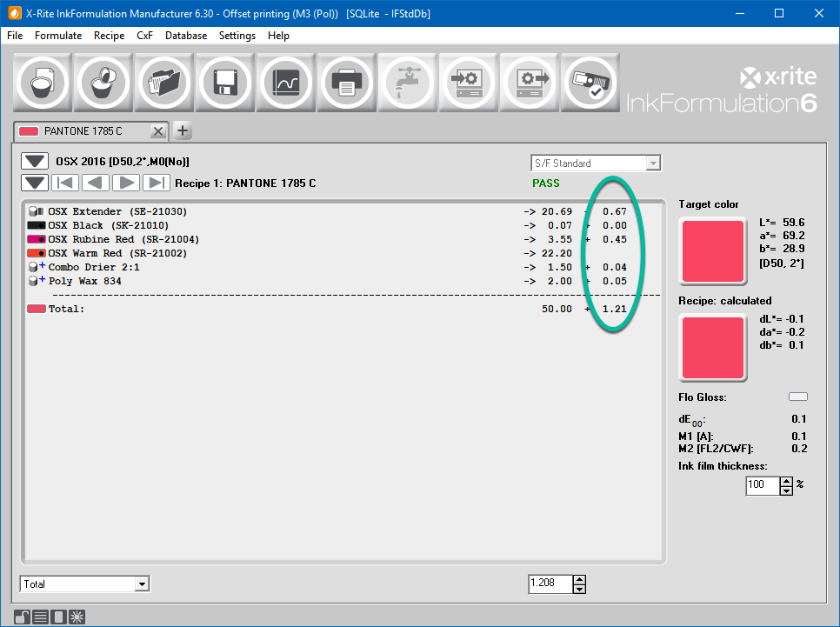Save the recipe using floppy disk icon

pos(225,83)
